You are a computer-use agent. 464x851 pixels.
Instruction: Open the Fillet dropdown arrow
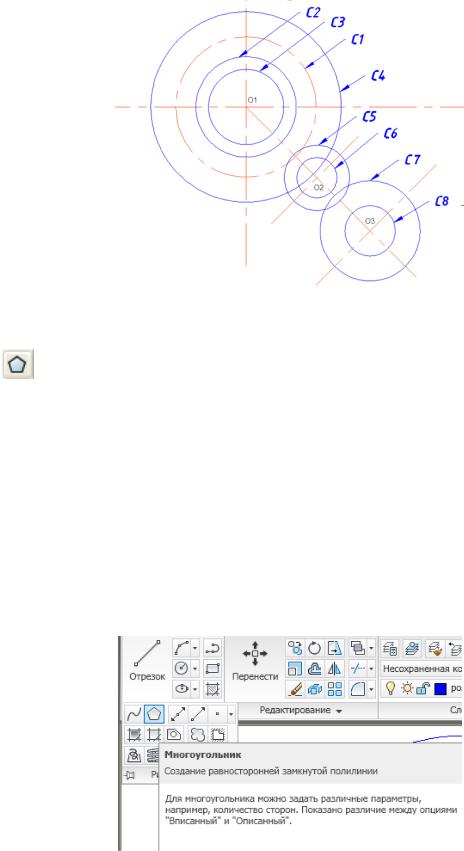(371, 689)
